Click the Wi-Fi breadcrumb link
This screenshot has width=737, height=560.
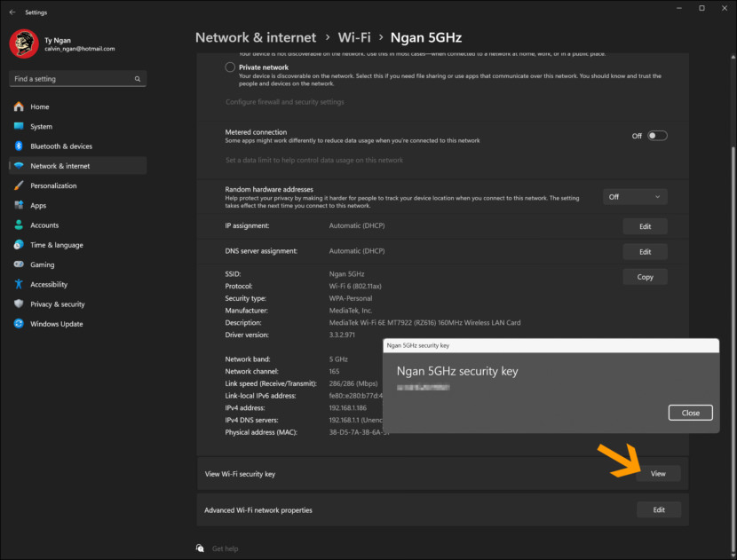point(354,37)
